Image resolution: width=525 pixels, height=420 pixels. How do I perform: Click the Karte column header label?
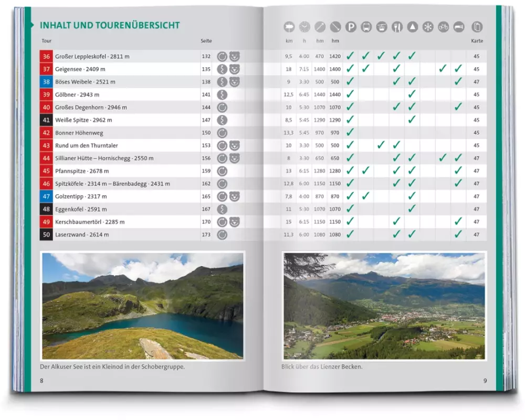(477, 41)
